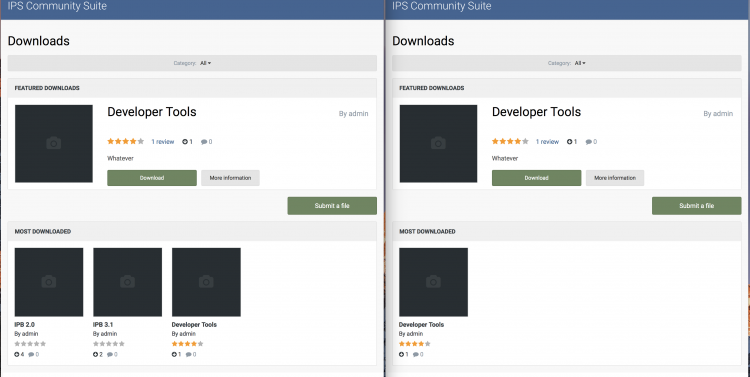Open Developer Tools featured title, left window

click(x=152, y=112)
